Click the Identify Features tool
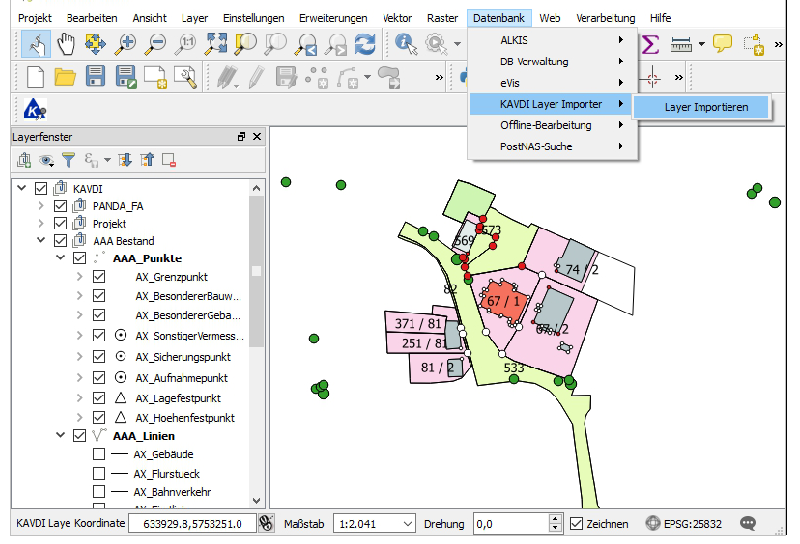This screenshot has height=544, width=800. coord(405,43)
